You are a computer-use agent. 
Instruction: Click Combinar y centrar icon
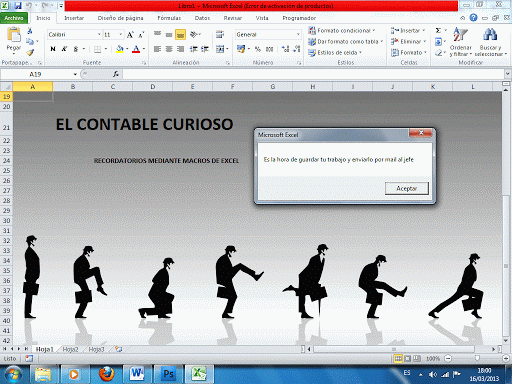(x=220, y=49)
